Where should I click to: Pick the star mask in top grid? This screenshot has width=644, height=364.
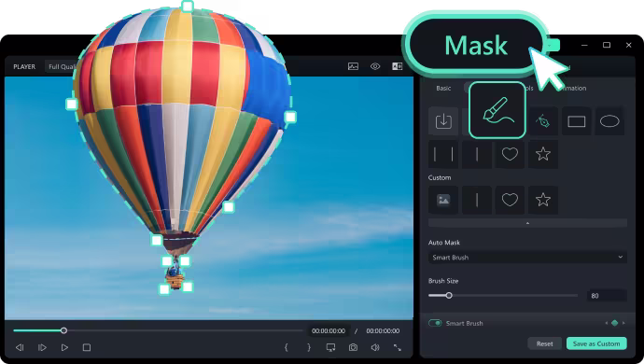click(543, 154)
